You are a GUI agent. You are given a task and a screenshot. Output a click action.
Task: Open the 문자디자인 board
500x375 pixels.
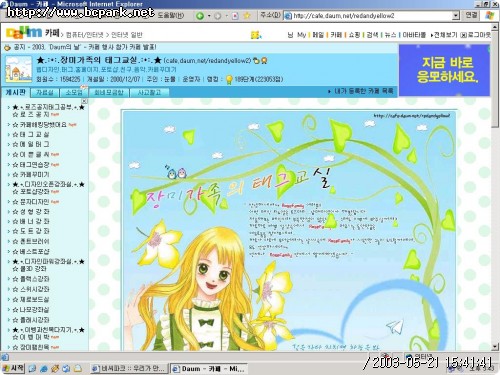click(31, 202)
